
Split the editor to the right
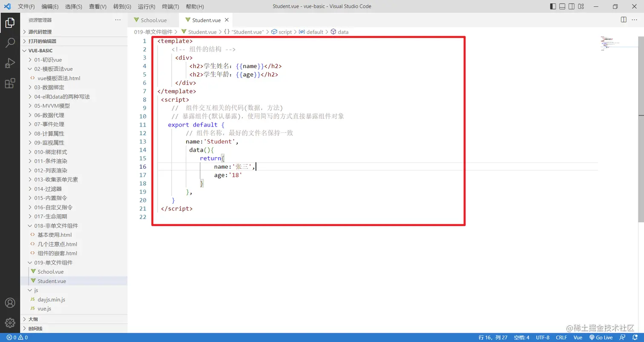coord(624,20)
